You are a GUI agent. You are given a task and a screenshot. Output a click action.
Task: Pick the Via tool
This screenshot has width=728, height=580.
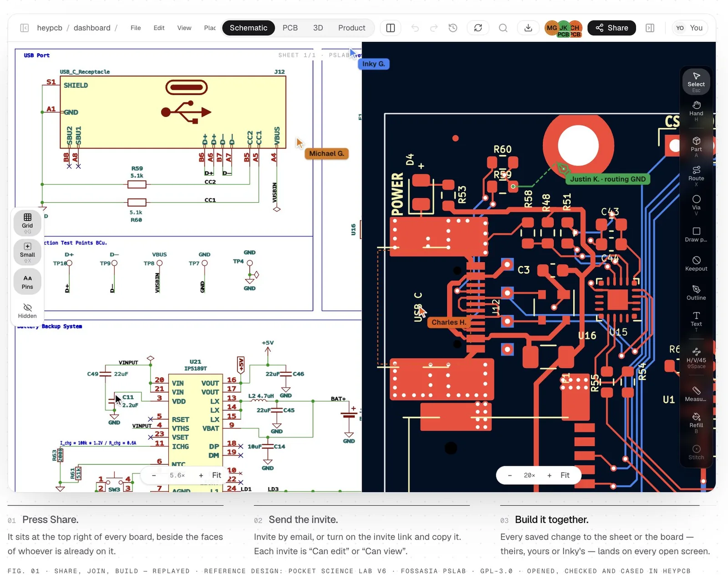[696, 204]
